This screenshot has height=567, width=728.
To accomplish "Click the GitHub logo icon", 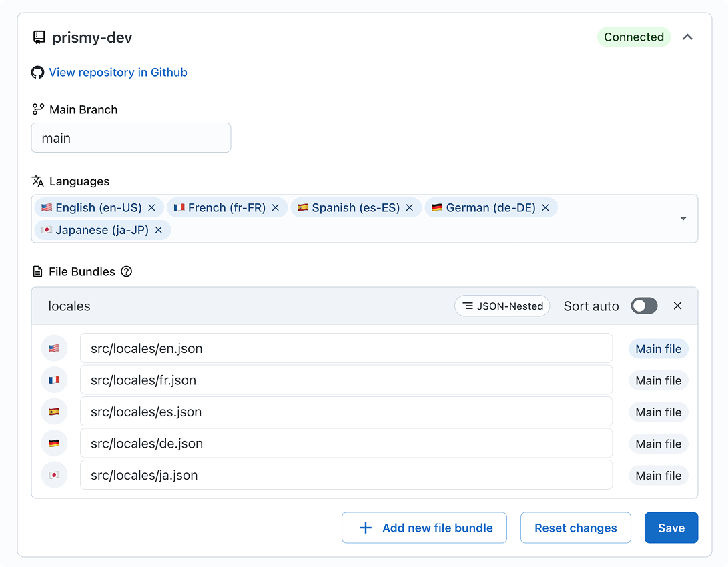I will pyautogui.click(x=37, y=73).
